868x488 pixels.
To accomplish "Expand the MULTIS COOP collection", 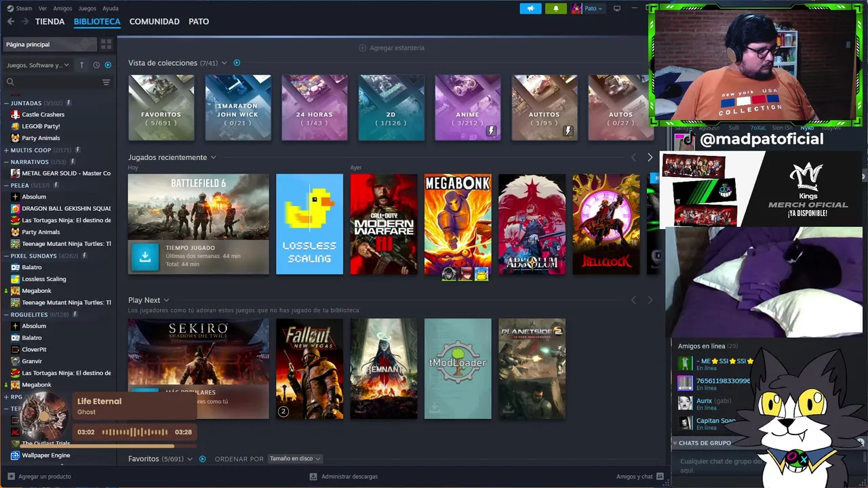I will pos(6,150).
